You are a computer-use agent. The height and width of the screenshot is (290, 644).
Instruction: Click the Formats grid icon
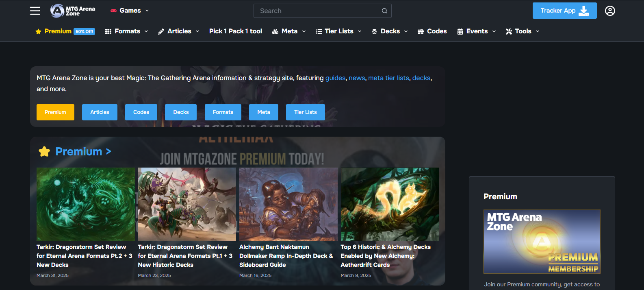108,31
